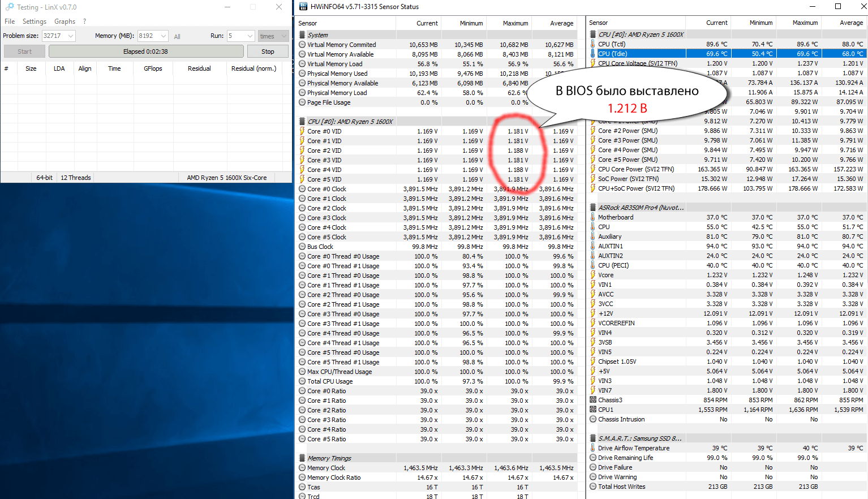Click the Start button in LinX

[x=24, y=51]
